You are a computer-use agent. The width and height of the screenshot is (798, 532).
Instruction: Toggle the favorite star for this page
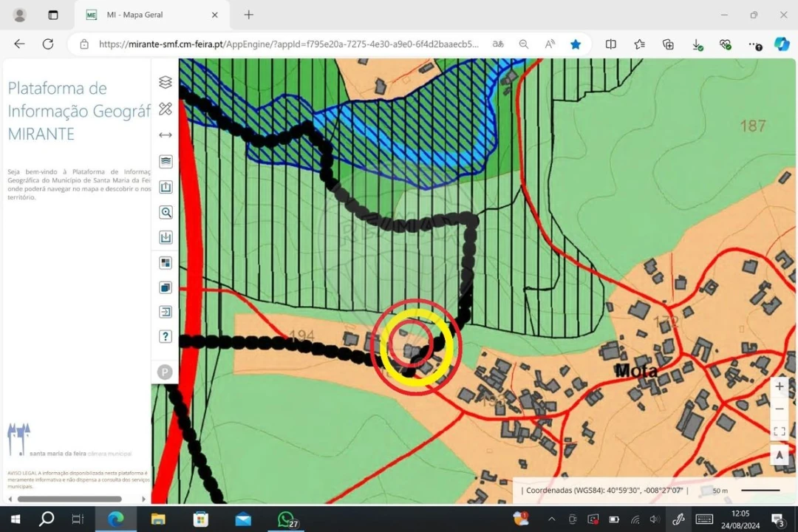(x=576, y=44)
